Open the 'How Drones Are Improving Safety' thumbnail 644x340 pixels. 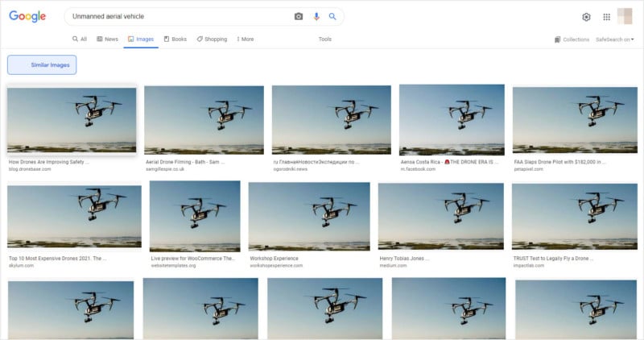[x=72, y=120]
